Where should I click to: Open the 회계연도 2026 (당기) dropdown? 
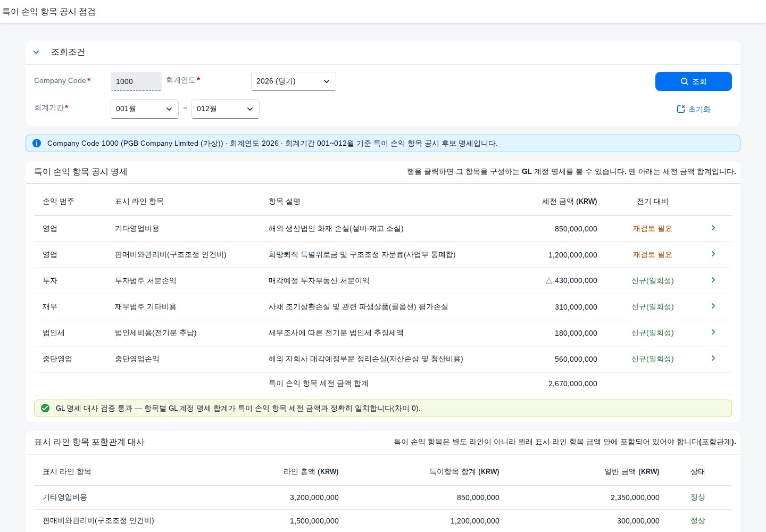tap(294, 81)
